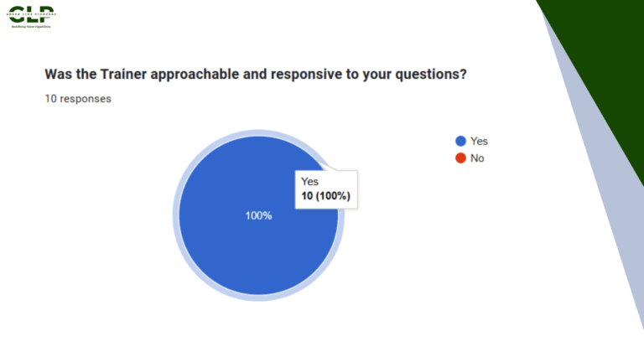The height and width of the screenshot is (362, 644).
Task: Click the CLP logo in the corner
Action: tap(30, 13)
